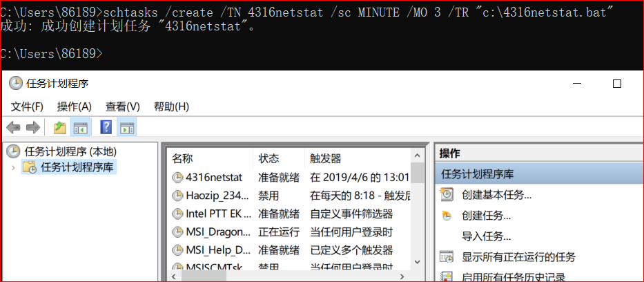The image size is (644, 282).
Task: Open the 操作(A) menu
Action: tap(75, 107)
